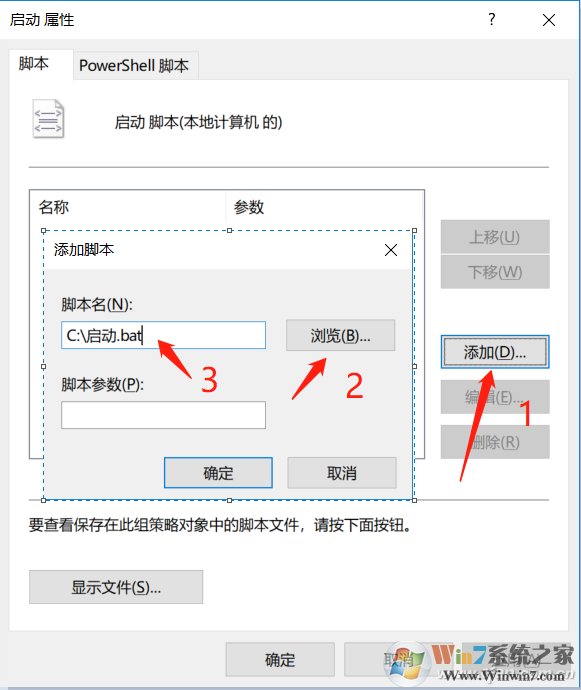Confirm the add script dialog with 确定
This screenshot has height=690, width=581.
point(218,473)
